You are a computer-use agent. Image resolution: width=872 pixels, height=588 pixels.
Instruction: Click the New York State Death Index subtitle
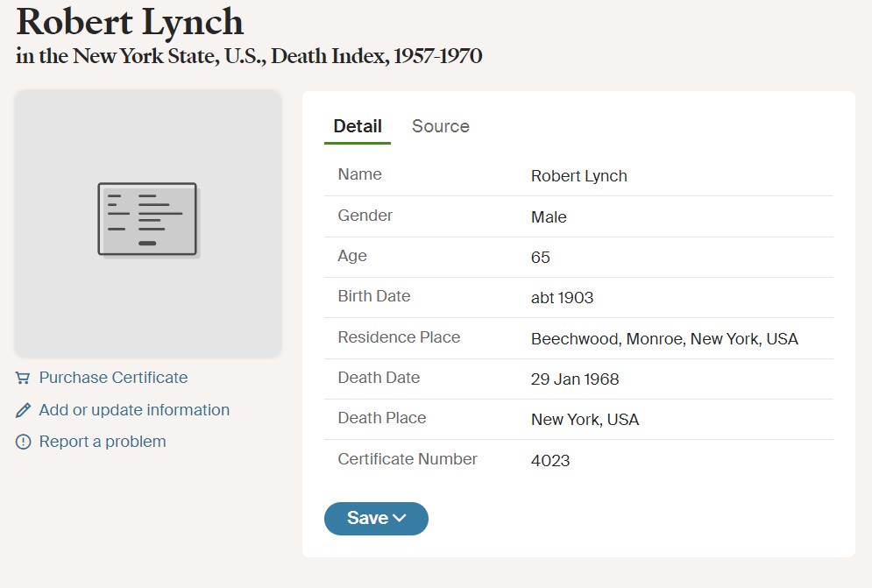pos(249,56)
